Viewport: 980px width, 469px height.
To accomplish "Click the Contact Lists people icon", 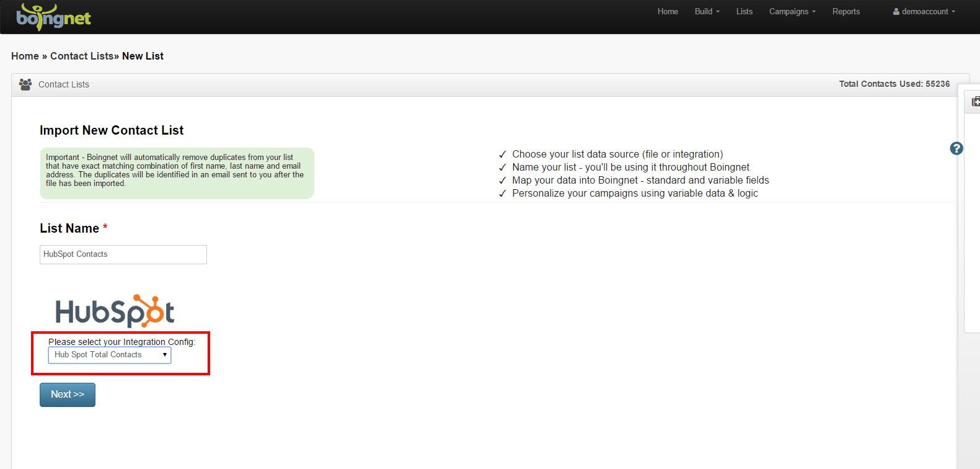I will click(x=25, y=84).
